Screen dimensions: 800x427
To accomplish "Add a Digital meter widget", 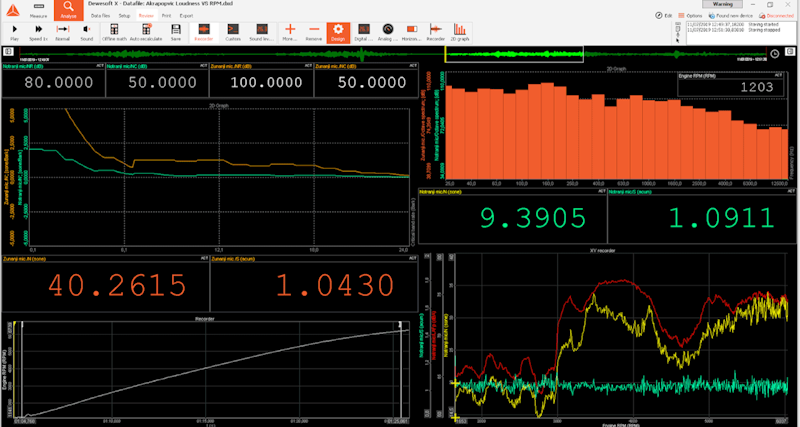I will [x=364, y=33].
